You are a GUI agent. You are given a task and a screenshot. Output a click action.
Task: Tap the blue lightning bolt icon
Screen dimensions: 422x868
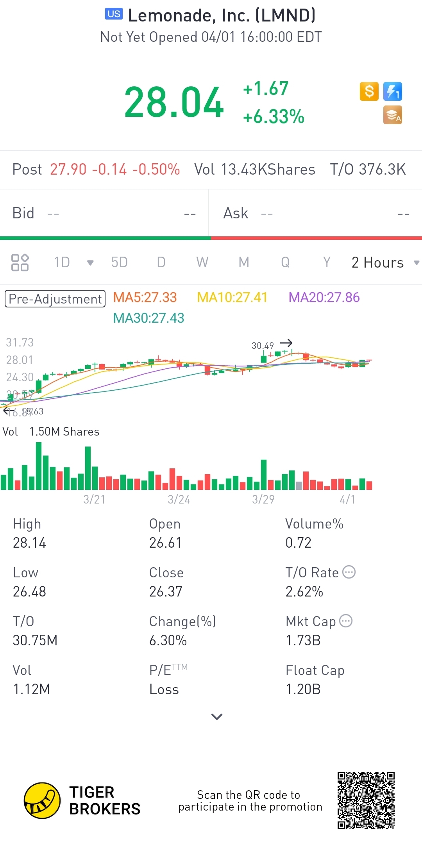(x=393, y=91)
